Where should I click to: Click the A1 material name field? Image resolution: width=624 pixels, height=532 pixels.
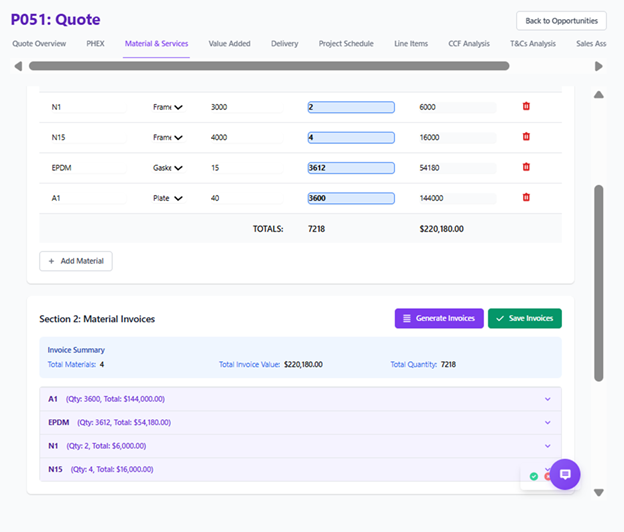click(x=87, y=198)
